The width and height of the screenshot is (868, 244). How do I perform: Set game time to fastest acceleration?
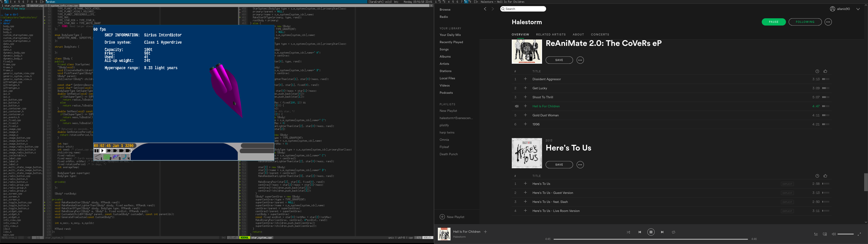(x=127, y=151)
